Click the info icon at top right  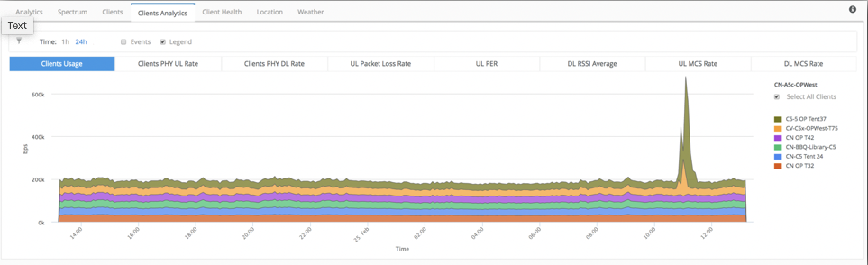pyautogui.click(x=852, y=9)
